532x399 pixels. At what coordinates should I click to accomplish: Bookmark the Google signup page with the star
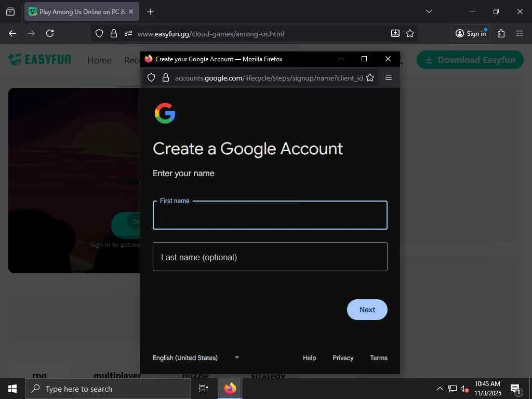pos(370,78)
